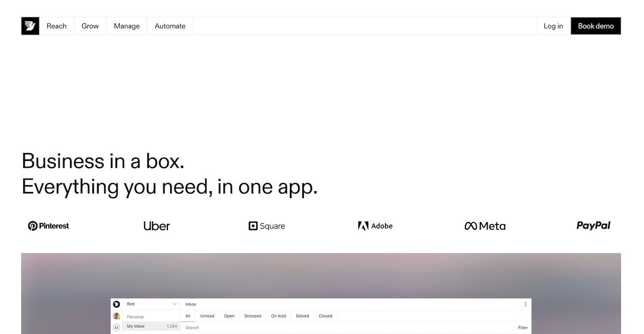Switch to the Snoozed tab

click(253, 316)
